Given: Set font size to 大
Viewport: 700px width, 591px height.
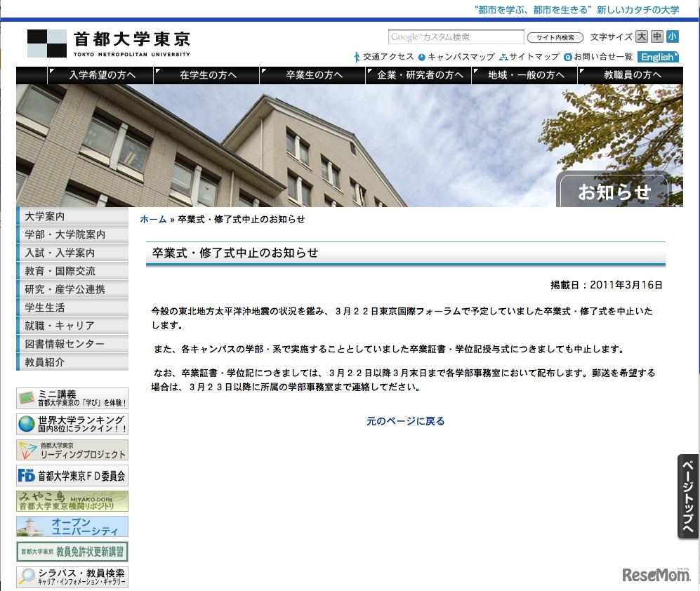Looking at the screenshot, I should (641, 36).
